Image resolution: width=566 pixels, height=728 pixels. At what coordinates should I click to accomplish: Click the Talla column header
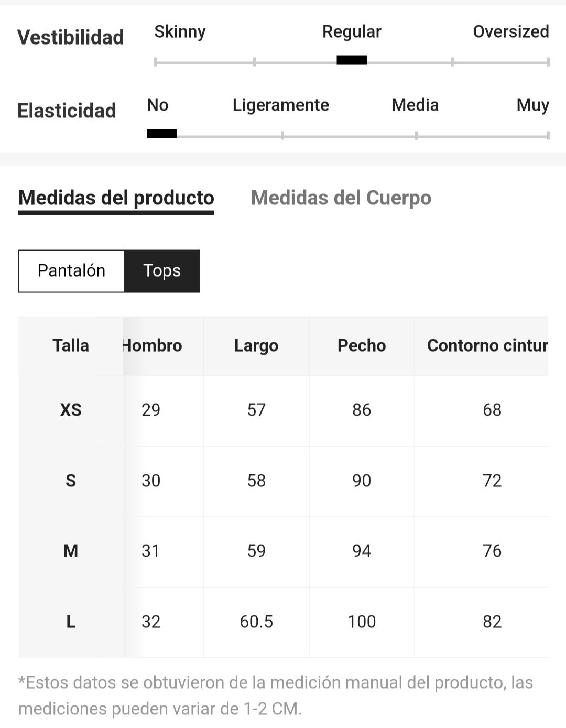pos(71,345)
